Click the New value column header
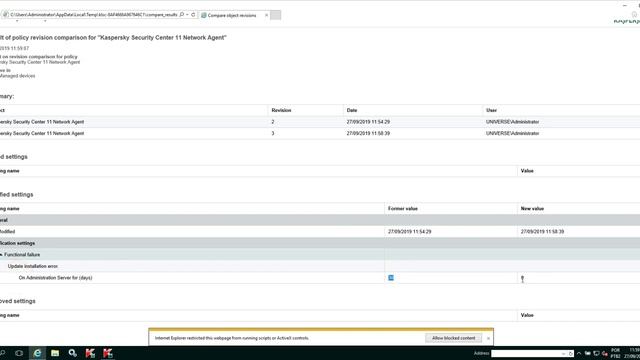Viewport: 640px width, 360px height. [x=532, y=209]
